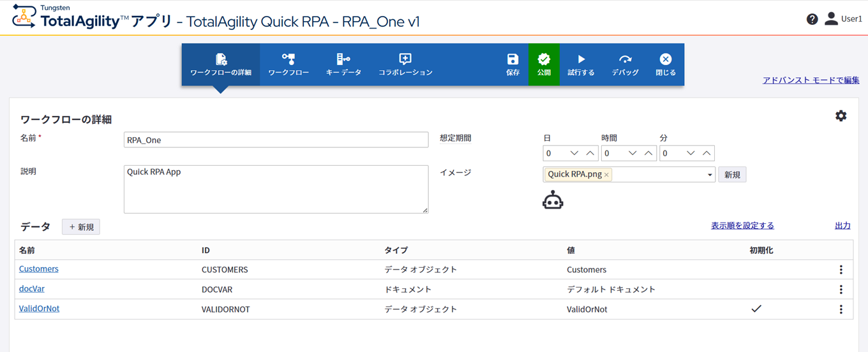The width and height of the screenshot is (868, 352).
Task: Open the settings gear for workflow details
Action: [x=841, y=115]
